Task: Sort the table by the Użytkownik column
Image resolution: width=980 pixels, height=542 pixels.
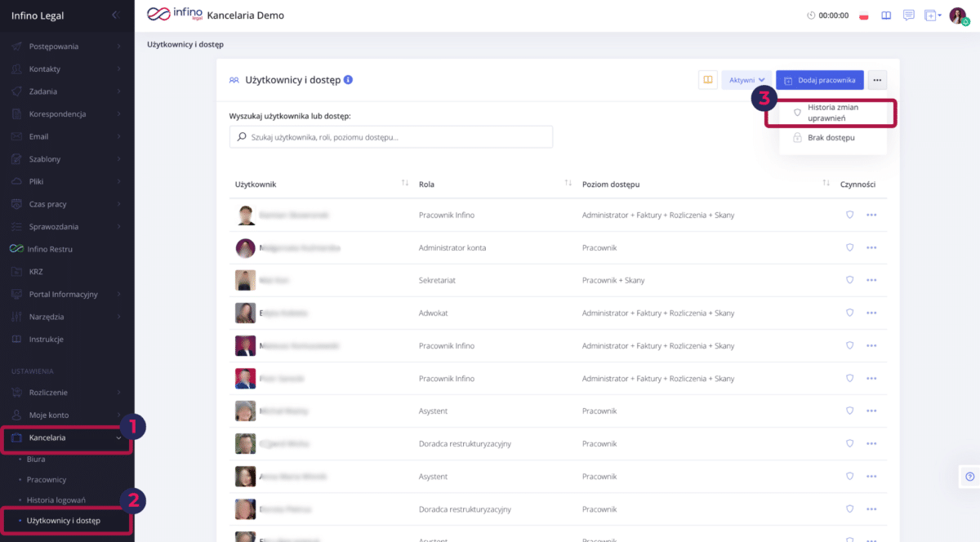Action: tap(405, 184)
